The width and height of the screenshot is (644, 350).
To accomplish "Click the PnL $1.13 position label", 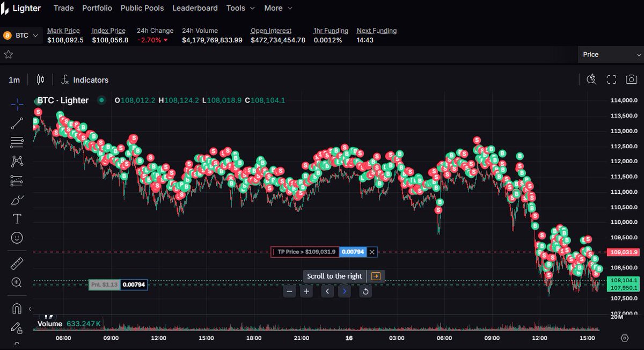I will coord(104,285).
